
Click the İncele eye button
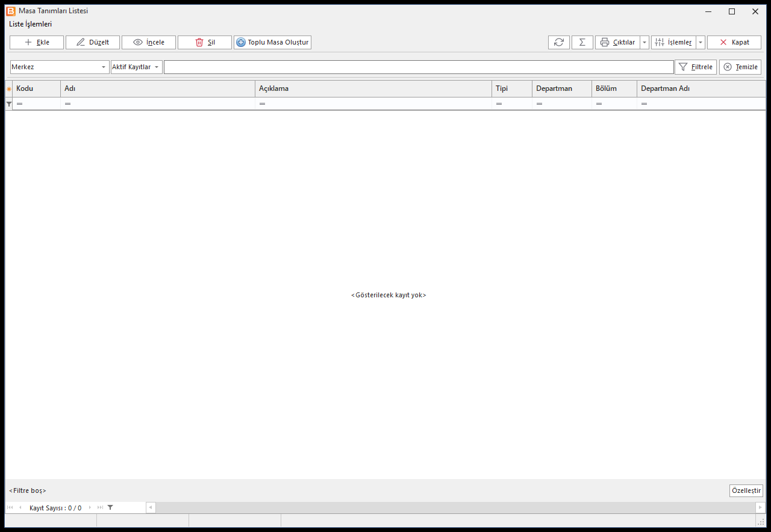tap(149, 42)
